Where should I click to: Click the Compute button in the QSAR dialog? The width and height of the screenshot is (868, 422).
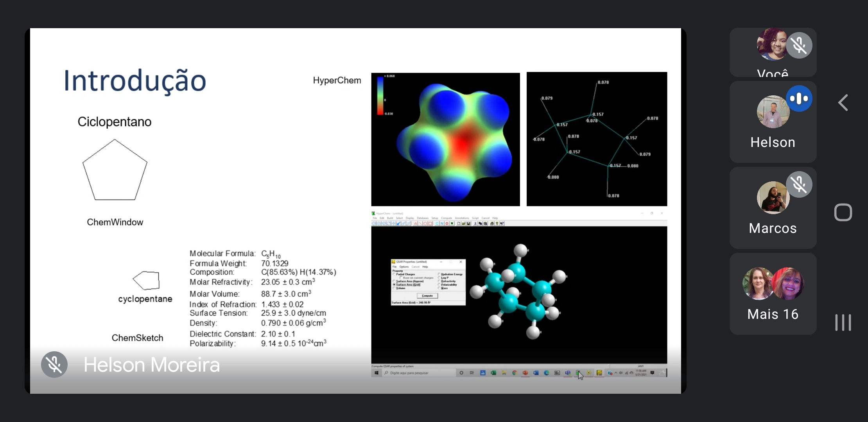point(427,296)
